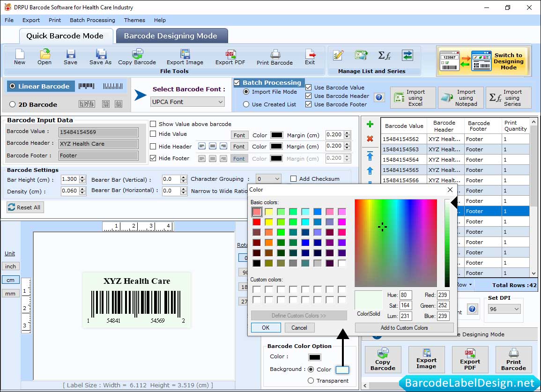The width and height of the screenshot is (541, 392).
Task: Click Export PDF in File Tools toolbar
Action: coord(230,57)
